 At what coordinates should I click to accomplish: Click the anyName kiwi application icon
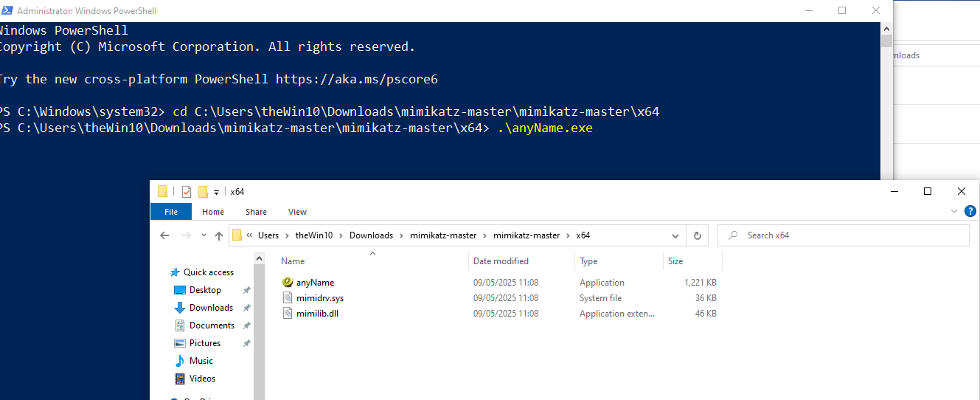tap(288, 283)
